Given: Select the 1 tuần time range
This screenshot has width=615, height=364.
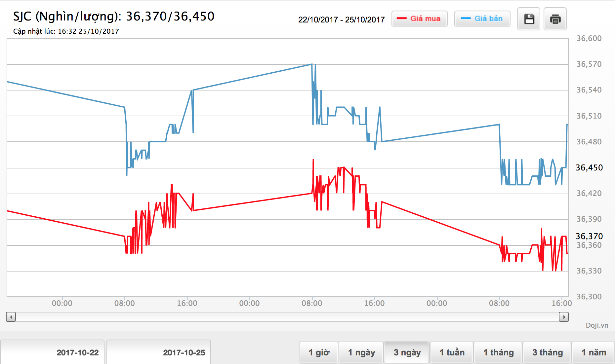Looking at the screenshot, I should click(x=452, y=352).
